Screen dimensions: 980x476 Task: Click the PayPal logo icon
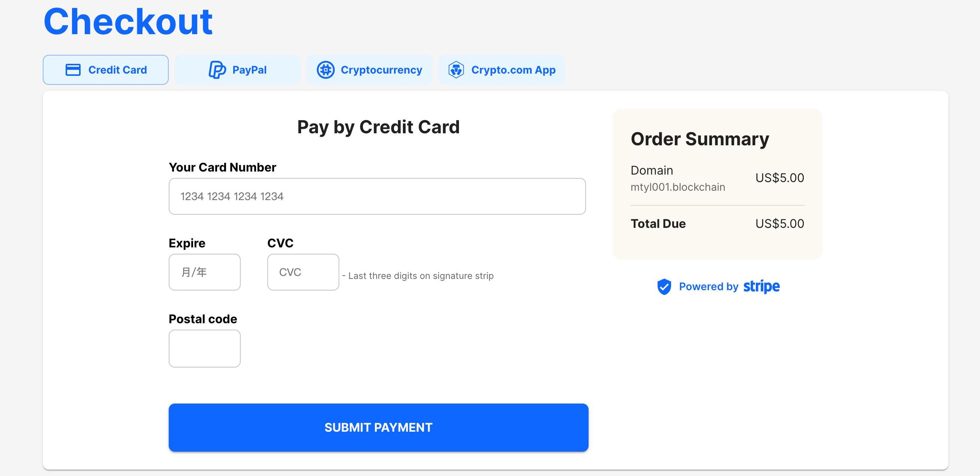tap(217, 70)
